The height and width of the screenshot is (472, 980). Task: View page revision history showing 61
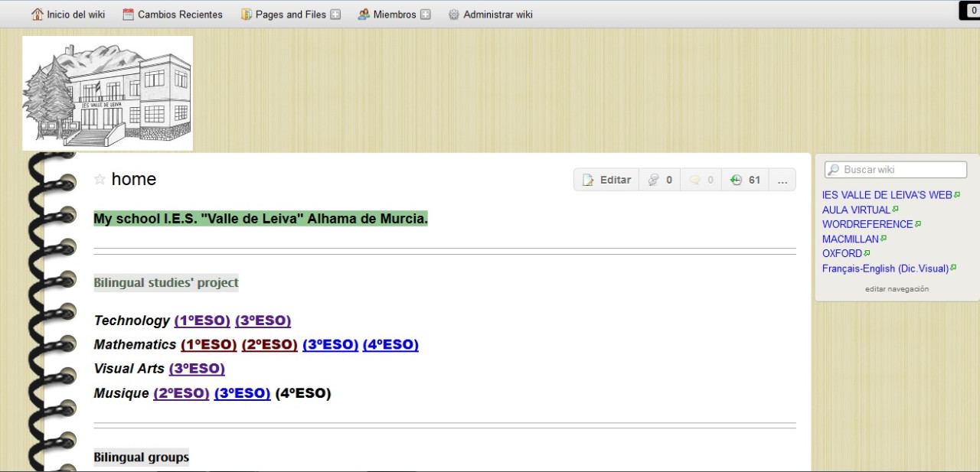(745, 180)
